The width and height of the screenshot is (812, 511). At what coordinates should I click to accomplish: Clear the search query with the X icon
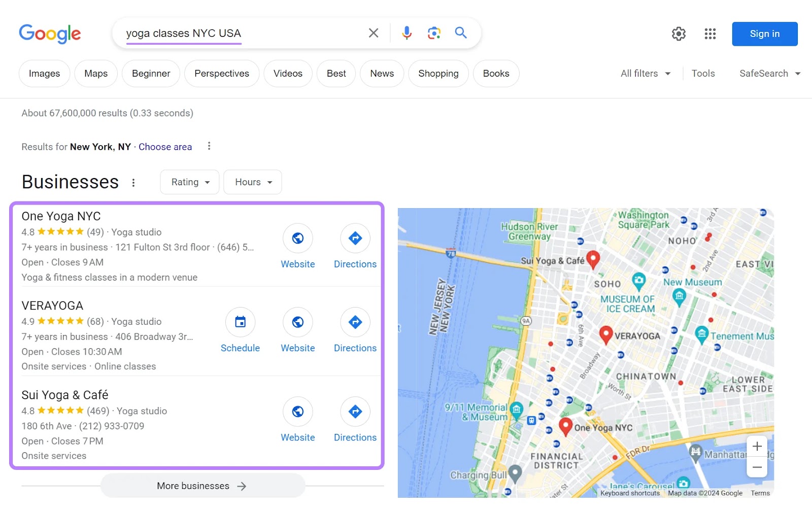pos(374,32)
